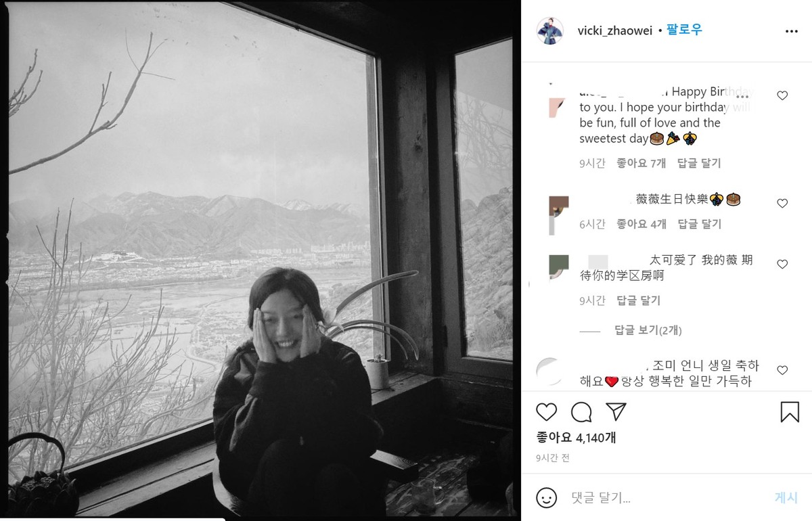Image resolution: width=812 pixels, height=521 pixels.
Task: Open the three-dot more options menu
Action: click(791, 31)
